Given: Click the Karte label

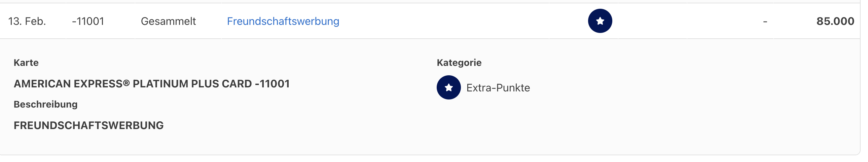Looking at the screenshot, I should [x=26, y=63].
